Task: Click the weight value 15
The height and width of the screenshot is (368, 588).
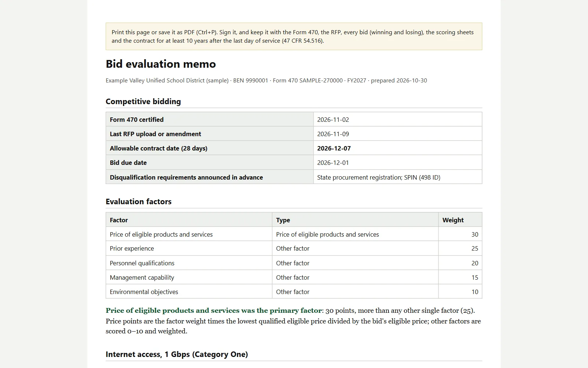Action: [x=475, y=277]
